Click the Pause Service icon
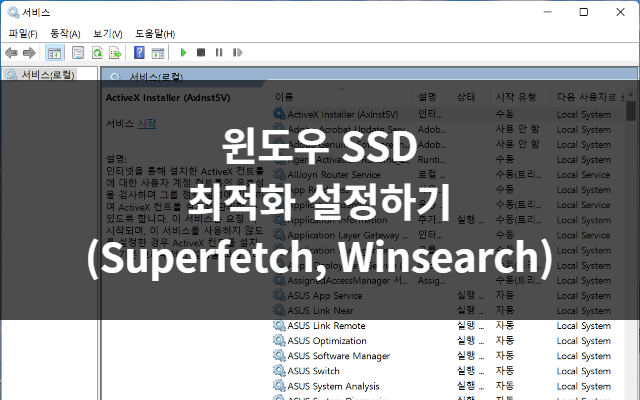 (x=219, y=52)
